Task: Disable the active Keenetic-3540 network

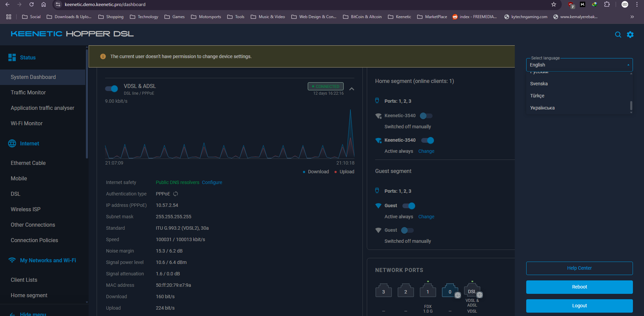Action: tap(428, 140)
